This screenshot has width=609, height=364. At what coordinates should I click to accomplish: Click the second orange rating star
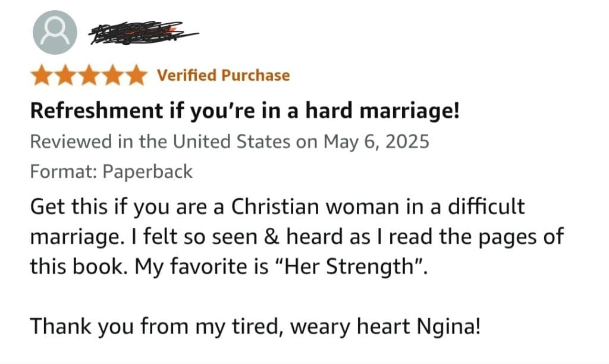pyautogui.click(x=65, y=76)
